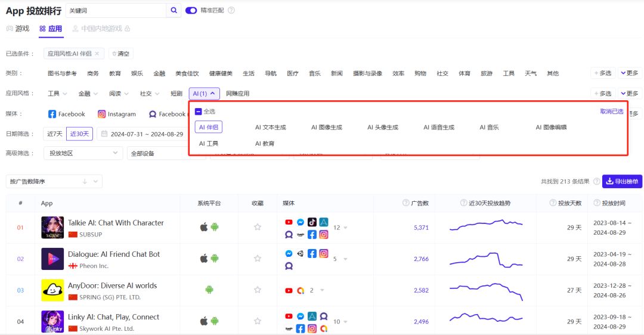Click the 投放天数 column help icon
Image resolution: width=644 pixels, height=335 pixels.
[553, 203]
